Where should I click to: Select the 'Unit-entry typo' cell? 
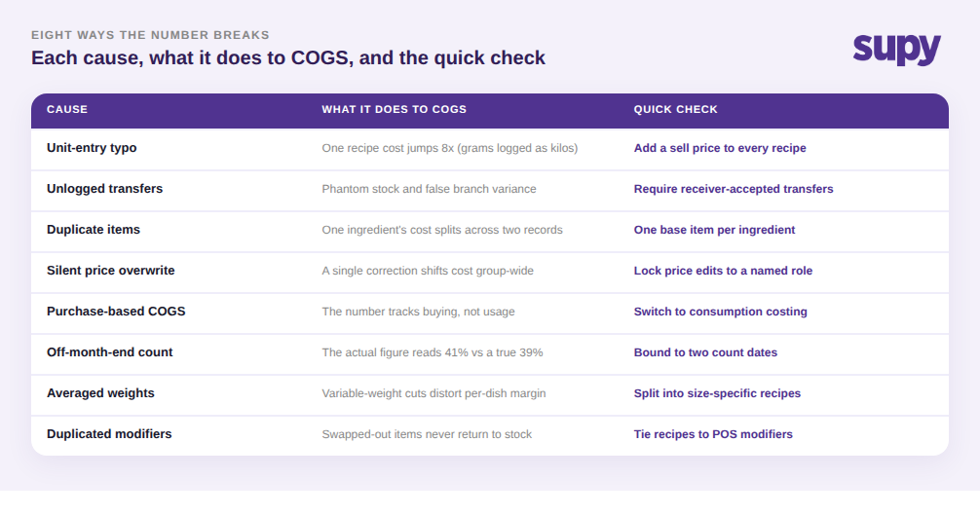[92, 148]
